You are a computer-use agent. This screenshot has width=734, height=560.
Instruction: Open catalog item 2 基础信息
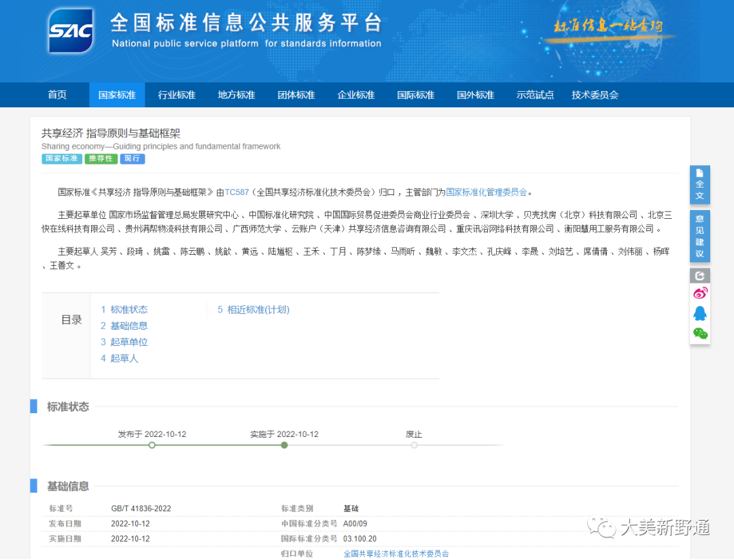(x=129, y=326)
